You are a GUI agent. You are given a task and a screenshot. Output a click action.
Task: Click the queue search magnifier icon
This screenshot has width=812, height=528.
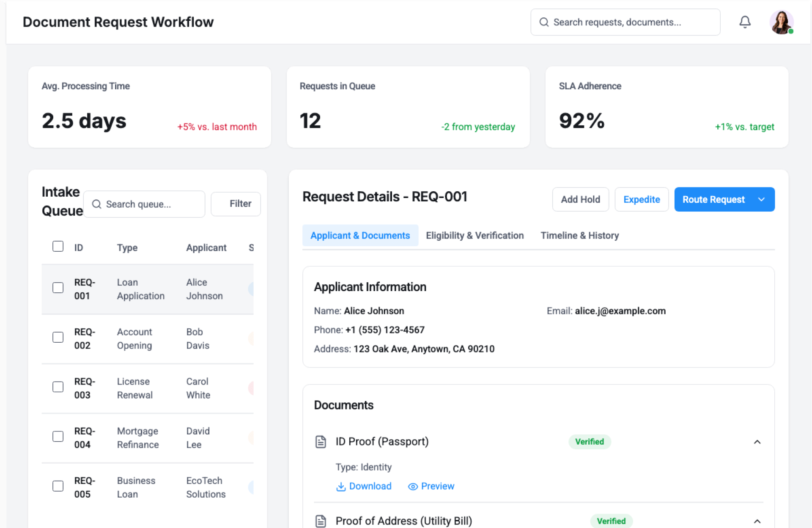tap(96, 204)
